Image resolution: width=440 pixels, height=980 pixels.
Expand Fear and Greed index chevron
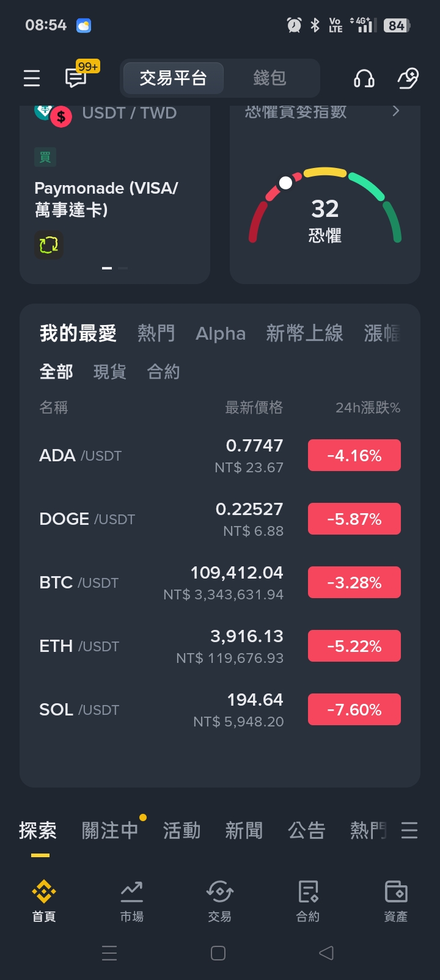pos(396,111)
